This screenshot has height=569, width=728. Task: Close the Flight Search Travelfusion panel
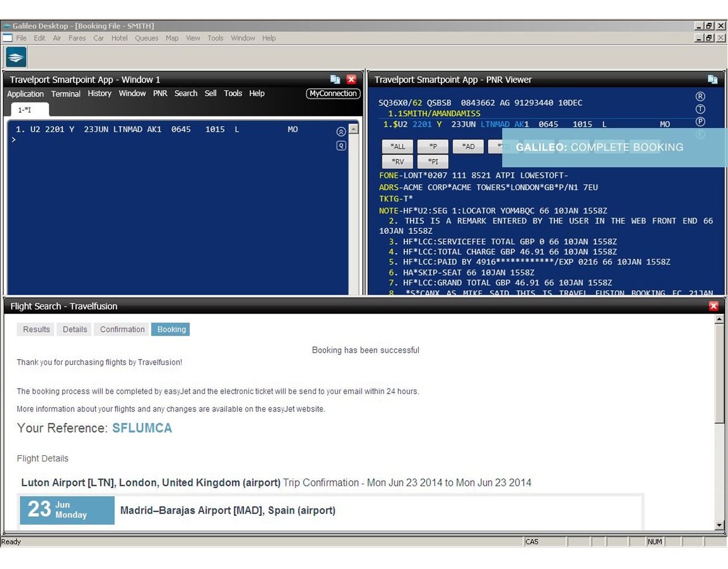[714, 306]
